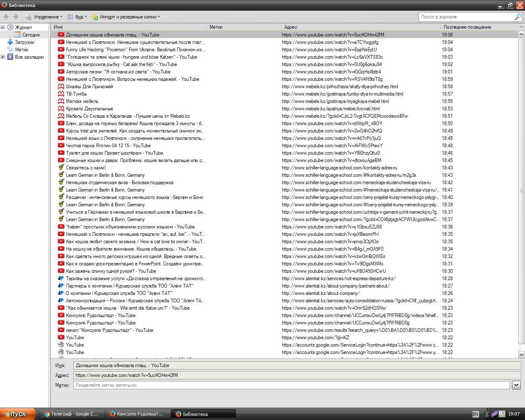Click icon of Немецкая студенческая виза row
This screenshot has height=420, width=525.
tap(61, 182)
